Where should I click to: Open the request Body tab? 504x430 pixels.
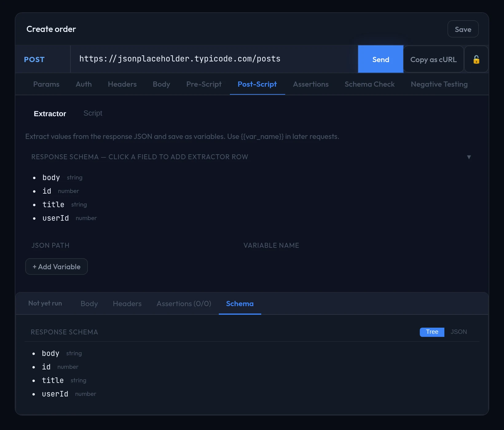161,84
